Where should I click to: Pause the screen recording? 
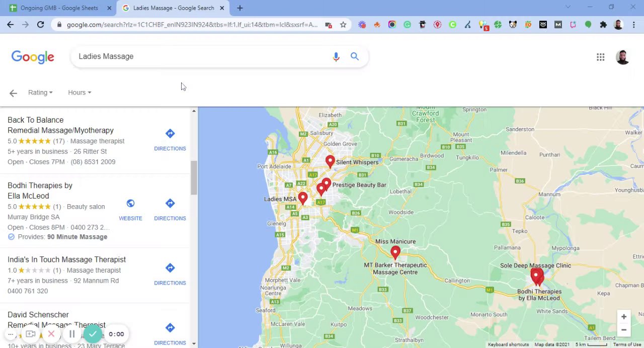[72, 334]
